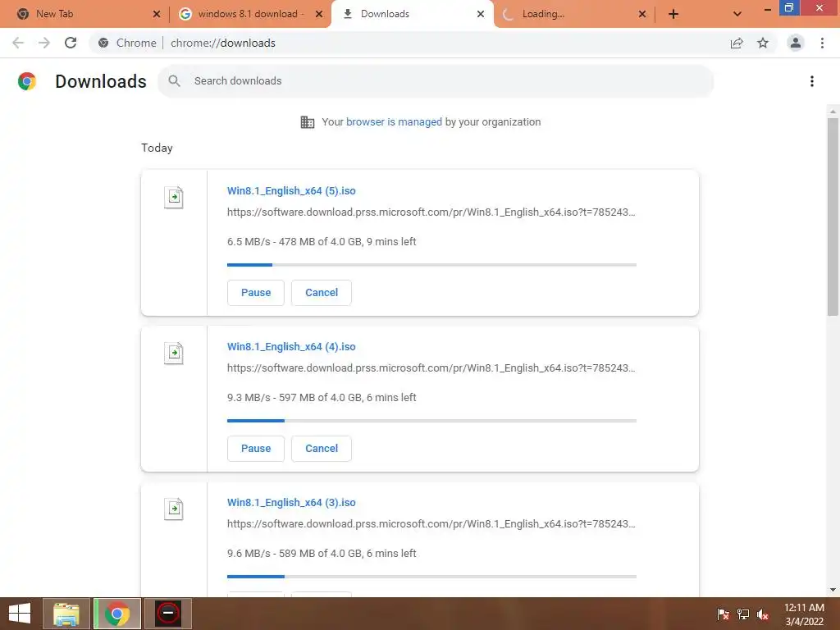Click the Chrome logo beside Downloads heading

point(27,81)
